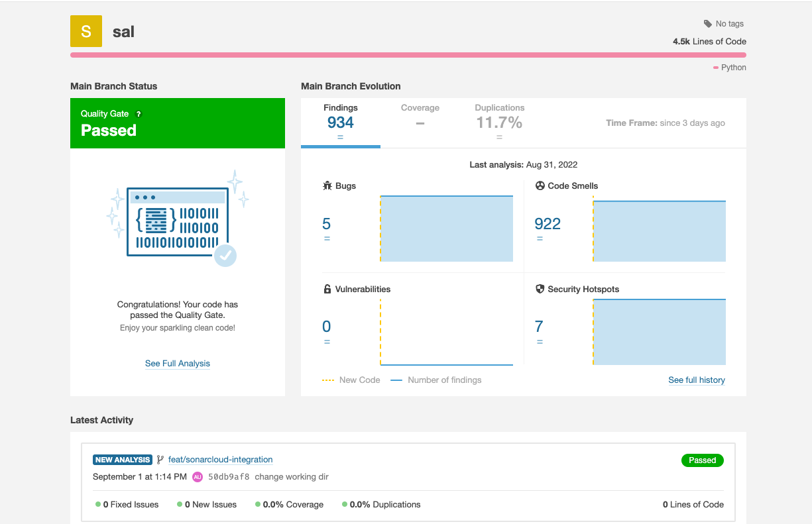Click the green Passed status badge
812x524 pixels.
tap(703, 460)
